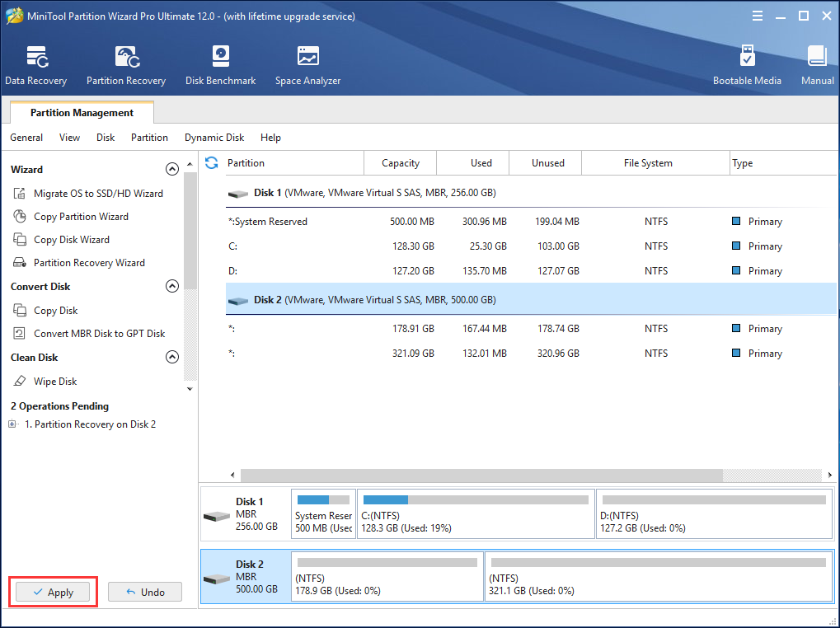
Task: Click the 2 Operations Pending heading
Action: pyautogui.click(x=59, y=406)
